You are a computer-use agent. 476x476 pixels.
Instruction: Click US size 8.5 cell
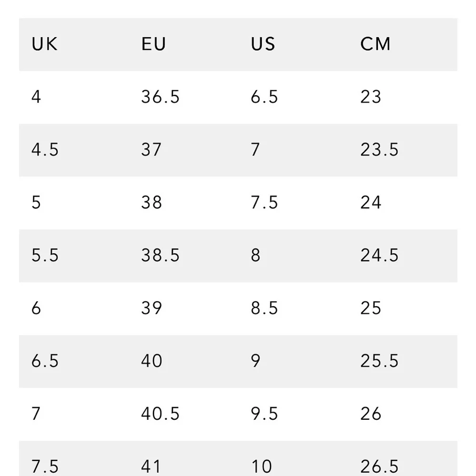click(264, 308)
